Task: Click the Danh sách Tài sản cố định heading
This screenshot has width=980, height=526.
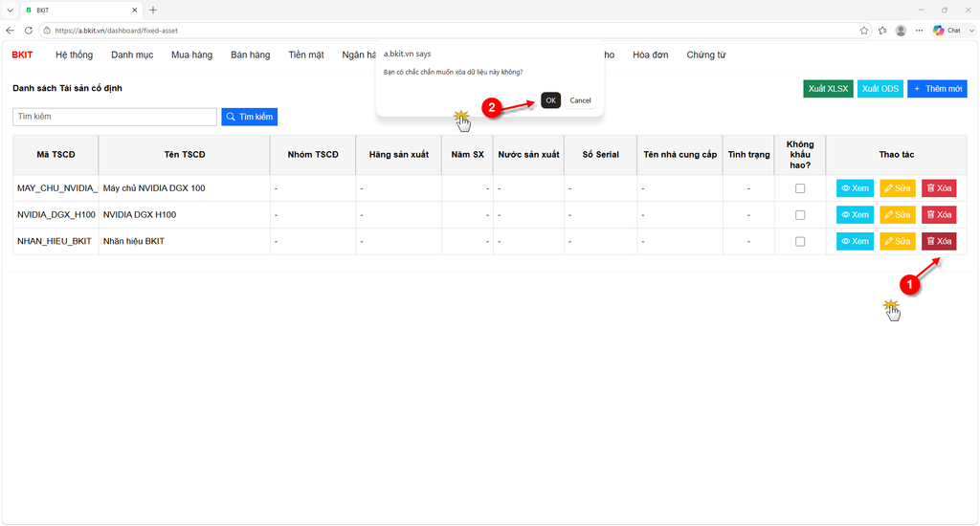Action: [x=68, y=88]
